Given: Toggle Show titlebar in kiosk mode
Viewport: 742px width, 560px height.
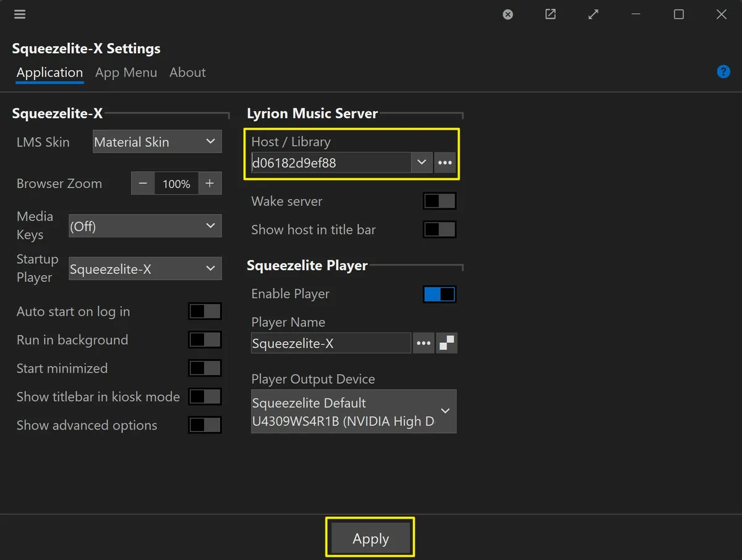Looking at the screenshot, I should coord(205,397).
